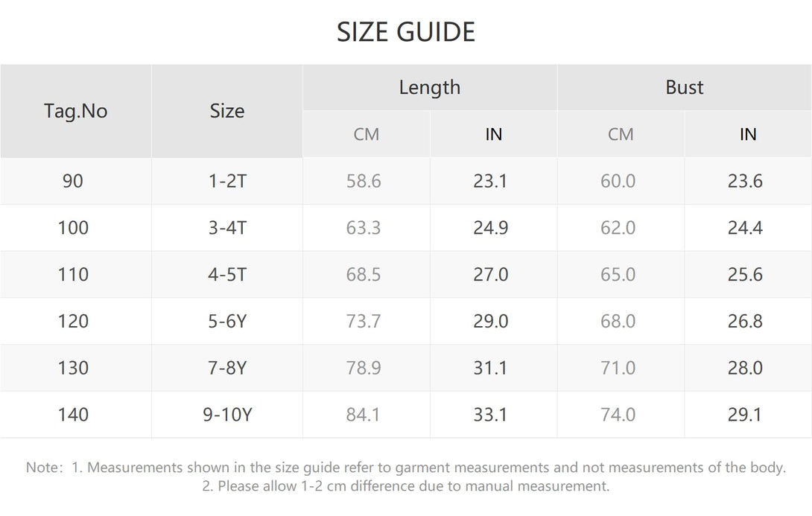Click the 23.6 bust inches value

coord(745,181)
